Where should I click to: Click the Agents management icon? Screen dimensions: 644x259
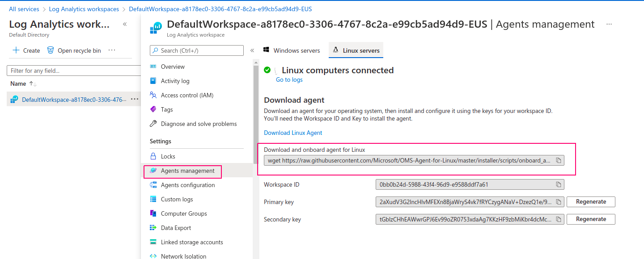[x=153, y=171]
